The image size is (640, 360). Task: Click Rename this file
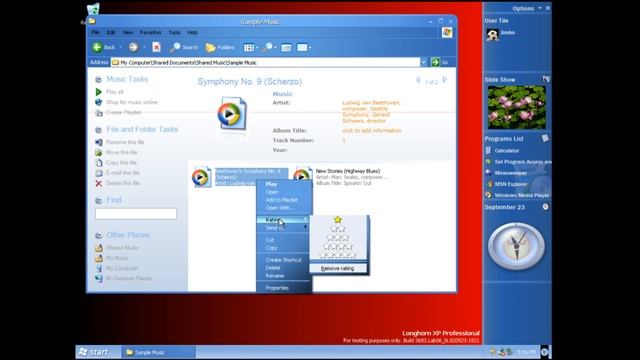click(125, 142)
